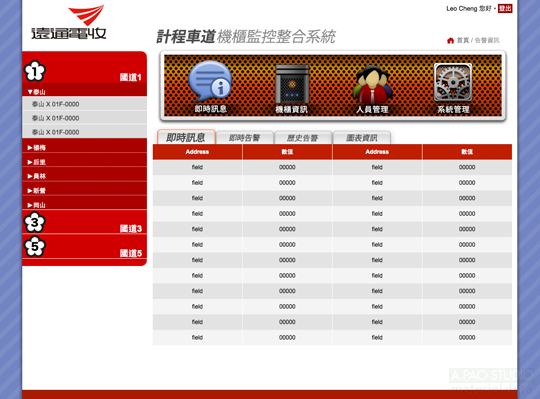Click the flower badge numbered 1
Image resolution: width=540 pixels, height=399 pixels.
point(34,71)
